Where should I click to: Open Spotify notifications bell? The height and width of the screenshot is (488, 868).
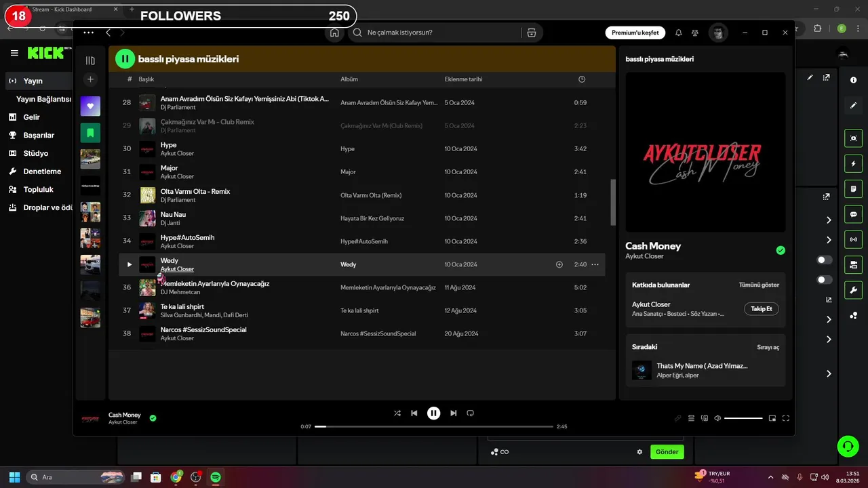coord(679,33)
